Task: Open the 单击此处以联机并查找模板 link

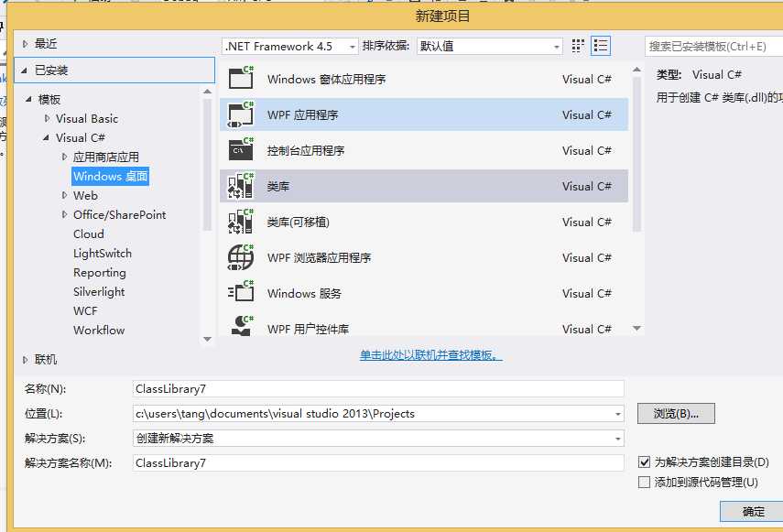Action: pyautogui.click(x=430, y=355)
